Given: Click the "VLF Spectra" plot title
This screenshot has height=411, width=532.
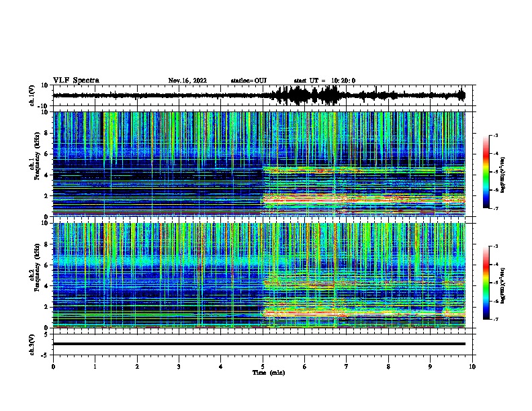Looking at the screenshot, I should click(76, 81).
